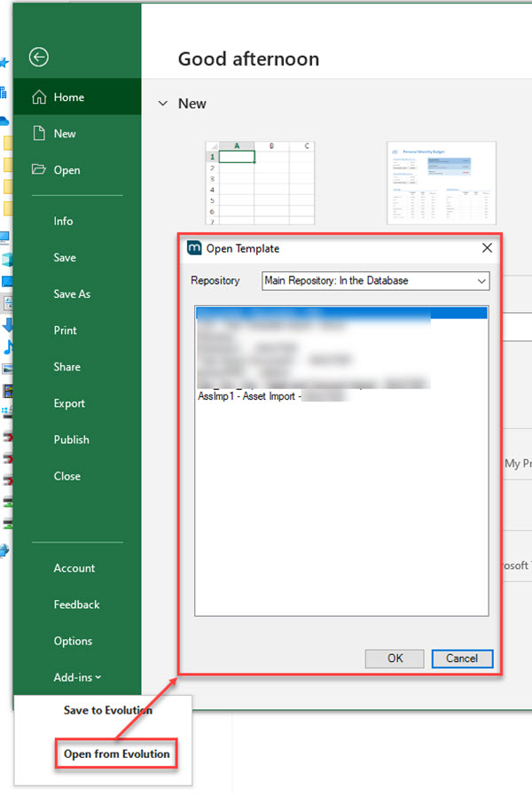
Task: Select the blank workbook thumbnail
Action: pyautogui.click(x=260, y=182)
